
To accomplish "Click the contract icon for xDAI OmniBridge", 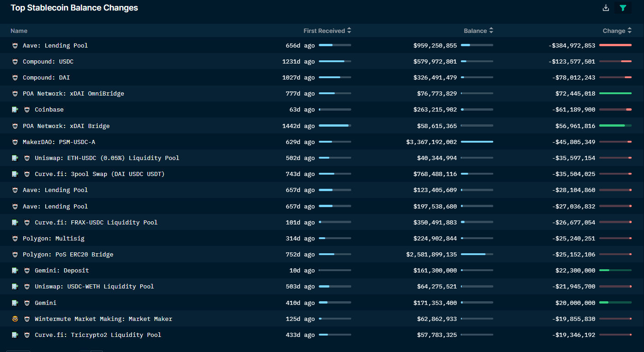I will pos(15,94).
